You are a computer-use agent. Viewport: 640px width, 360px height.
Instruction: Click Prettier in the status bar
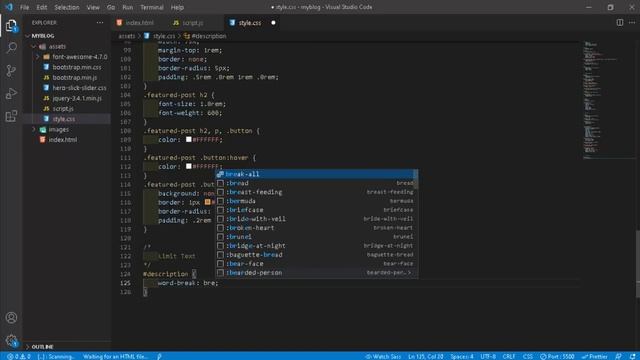click(595, 356)
